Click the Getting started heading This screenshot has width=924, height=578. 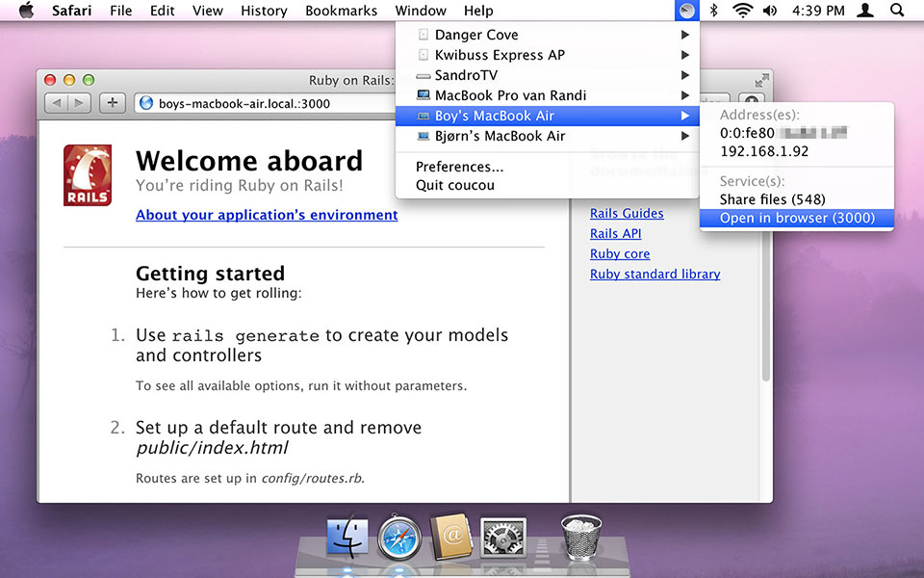pyautogui.click(x=210, y=274)
